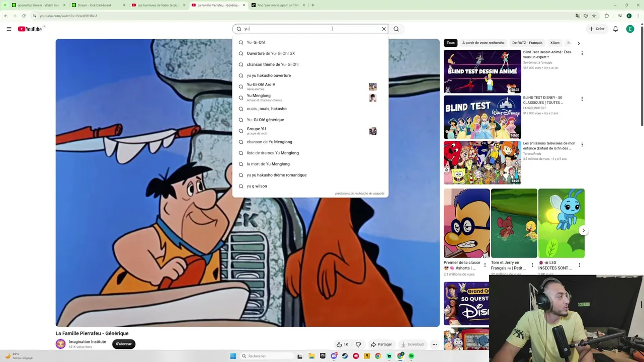The width and height of the screenshot is (644, 362).
Task: Open 'Les émissions télévisées de mon enfance' video
Action: click(482, 163)
